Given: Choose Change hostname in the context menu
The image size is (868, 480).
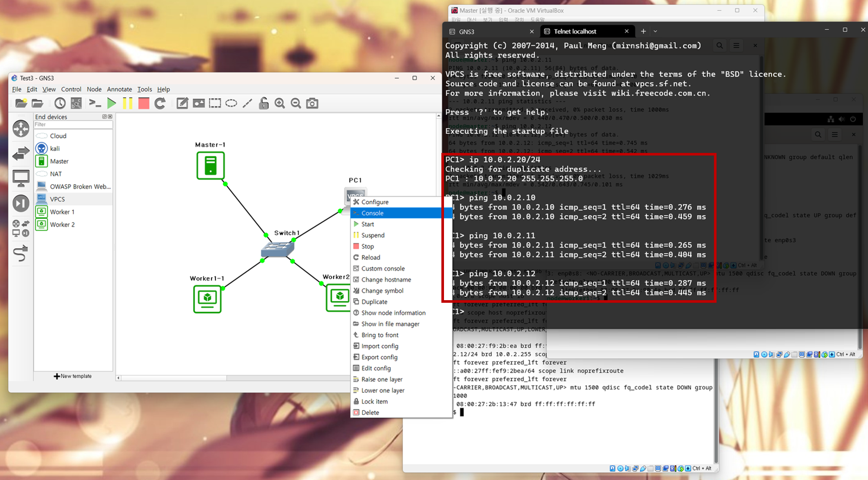Looking at the screenshot, I should [x=401, y=280].
